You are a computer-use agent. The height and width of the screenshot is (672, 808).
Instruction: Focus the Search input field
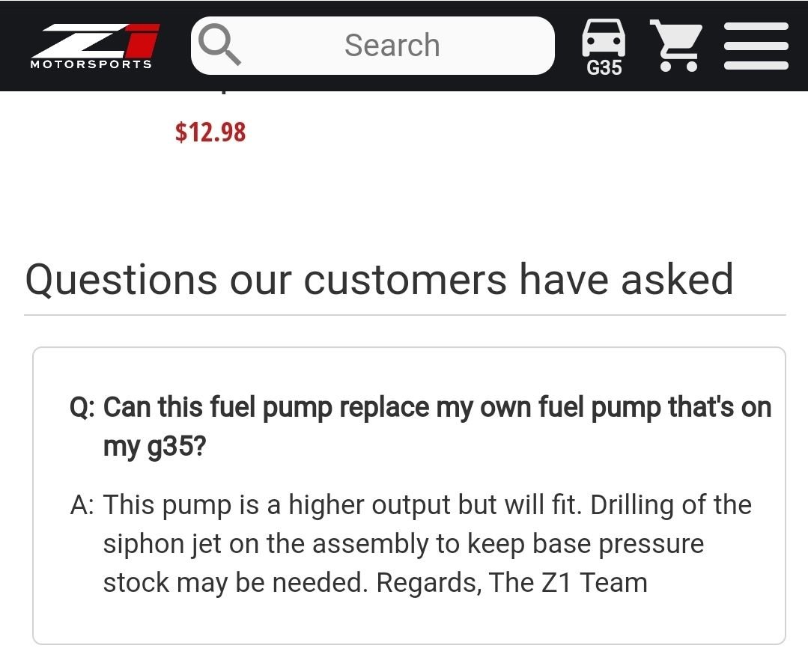pos(392,45)
